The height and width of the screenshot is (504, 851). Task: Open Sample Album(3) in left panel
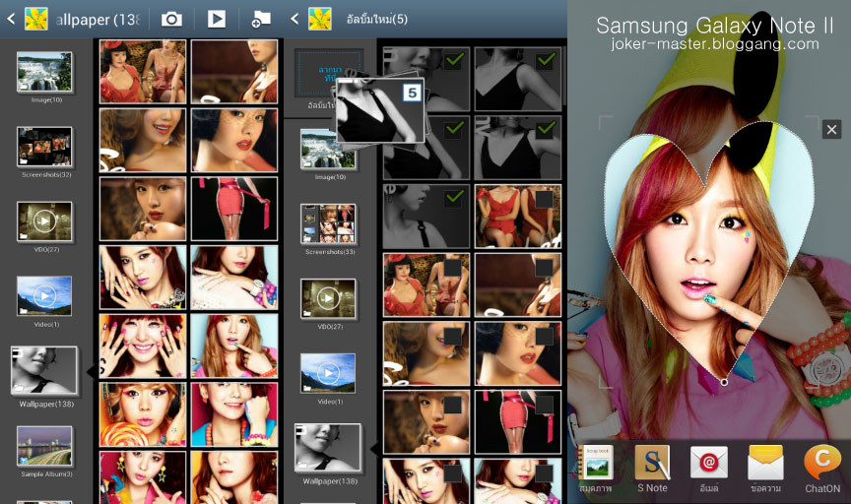click(44, 446)
